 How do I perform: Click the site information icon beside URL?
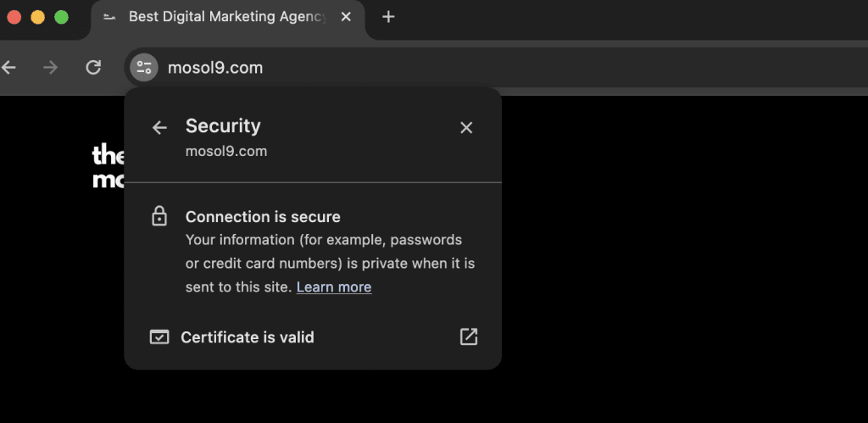pyautogui.click(x=144, y=68)
